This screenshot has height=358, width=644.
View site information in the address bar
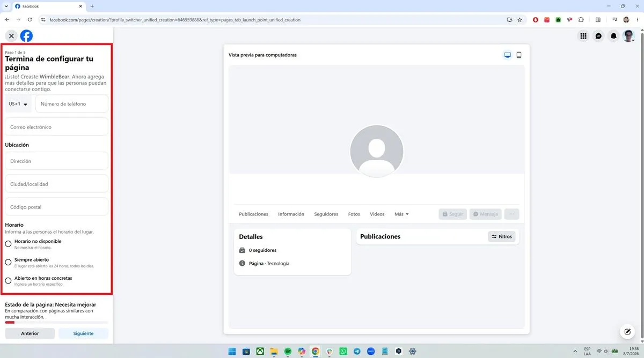click(x=43, y=20)
